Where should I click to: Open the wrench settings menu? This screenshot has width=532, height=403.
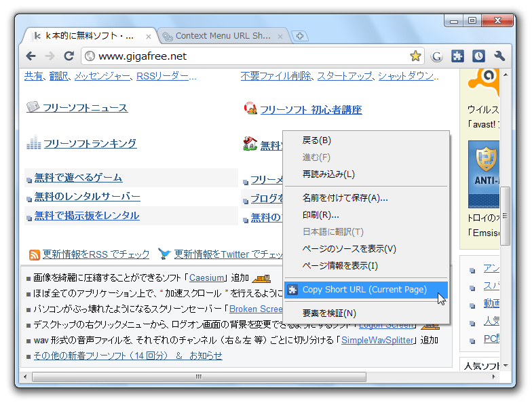[x=499, y=56]
